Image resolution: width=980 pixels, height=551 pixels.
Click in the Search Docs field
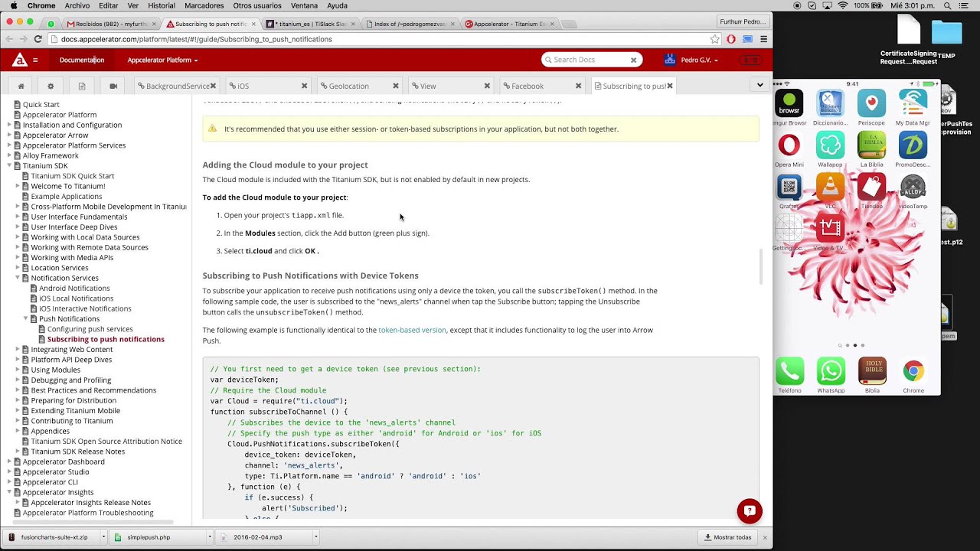tap(590, 60)
